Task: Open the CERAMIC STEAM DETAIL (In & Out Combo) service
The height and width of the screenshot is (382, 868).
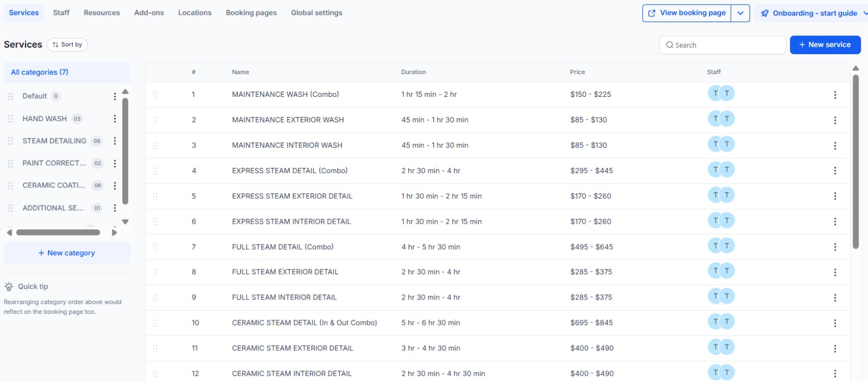Action: [304, 323]
